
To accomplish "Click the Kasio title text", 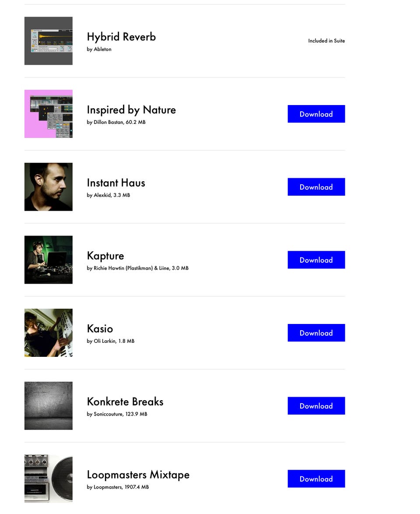I will (x=100, y=329).
